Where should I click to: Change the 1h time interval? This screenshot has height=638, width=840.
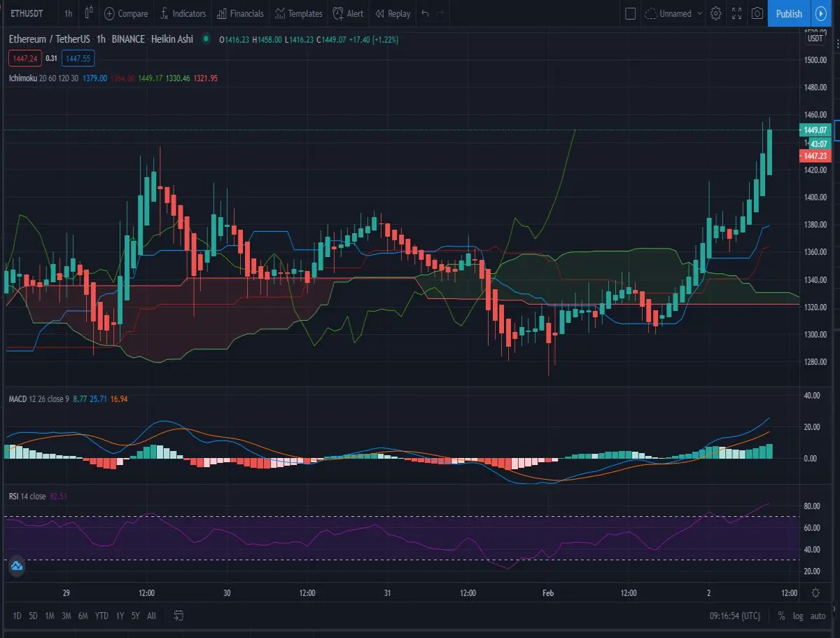[68, 13]
